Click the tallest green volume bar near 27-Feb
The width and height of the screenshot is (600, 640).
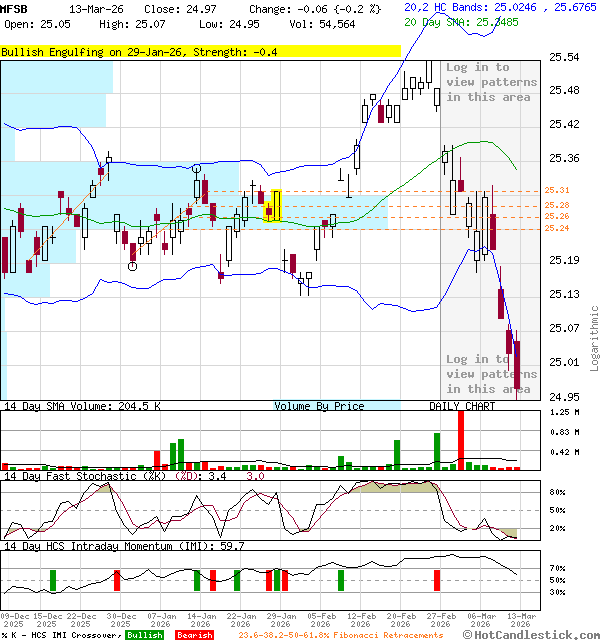coord(437,449)
